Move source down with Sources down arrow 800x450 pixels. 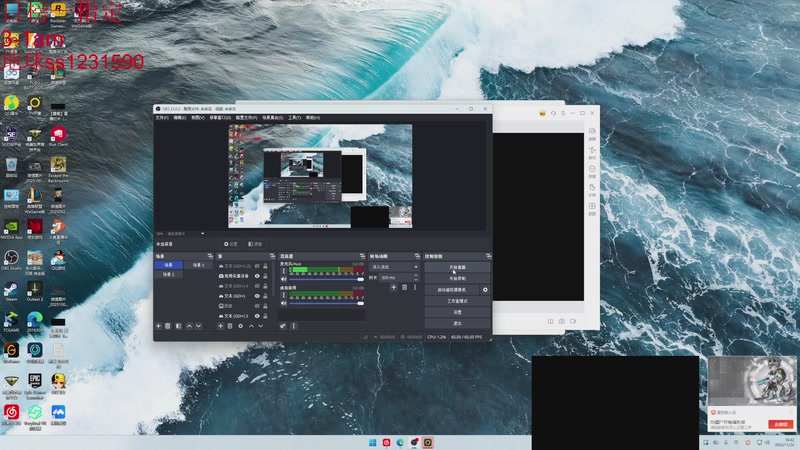[x=261, y=326]
